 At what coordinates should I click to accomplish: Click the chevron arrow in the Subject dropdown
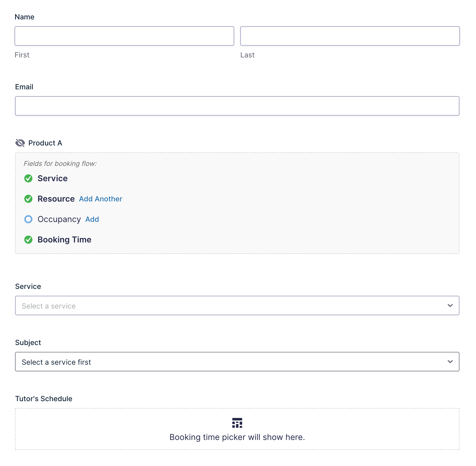click(x=450, y=362)
